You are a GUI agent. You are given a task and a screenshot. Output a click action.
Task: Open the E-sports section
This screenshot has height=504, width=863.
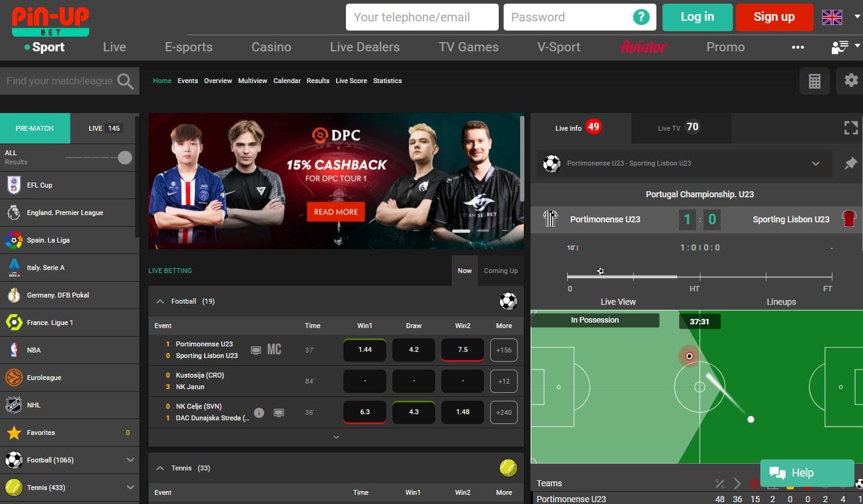[189, 47]
